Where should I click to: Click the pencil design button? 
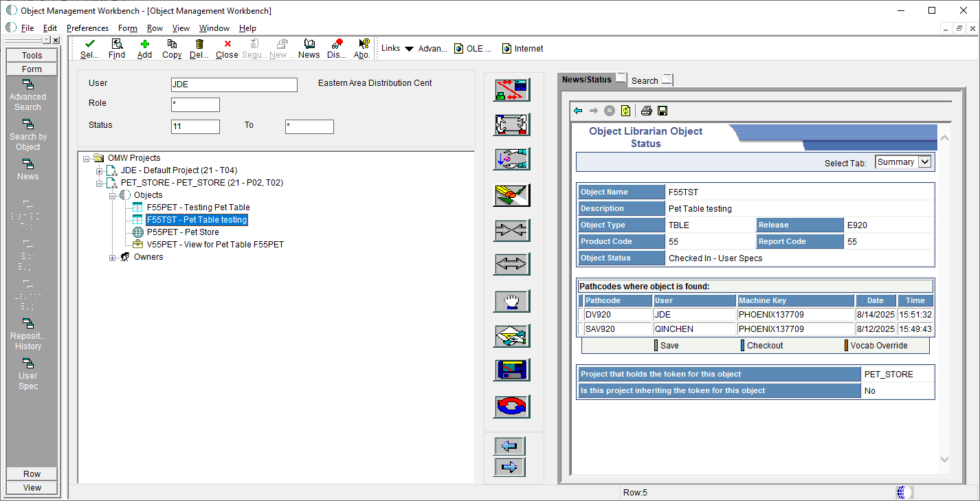click(x=512, y=196)
